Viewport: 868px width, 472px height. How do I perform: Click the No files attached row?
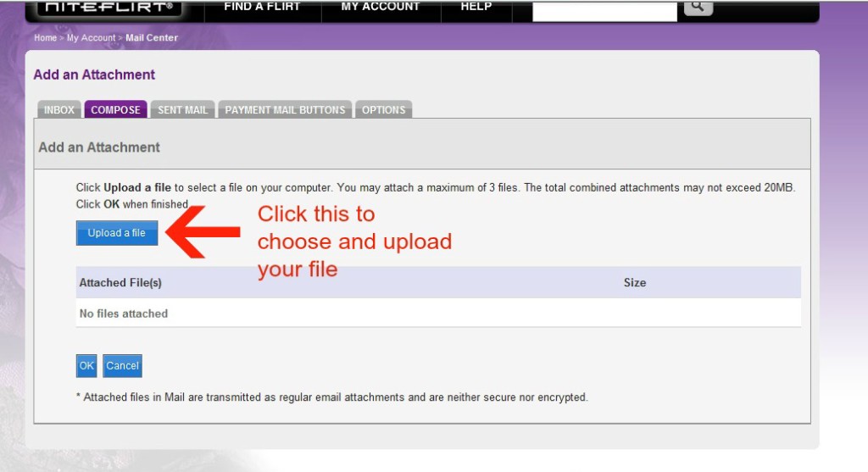click(438, 314)
